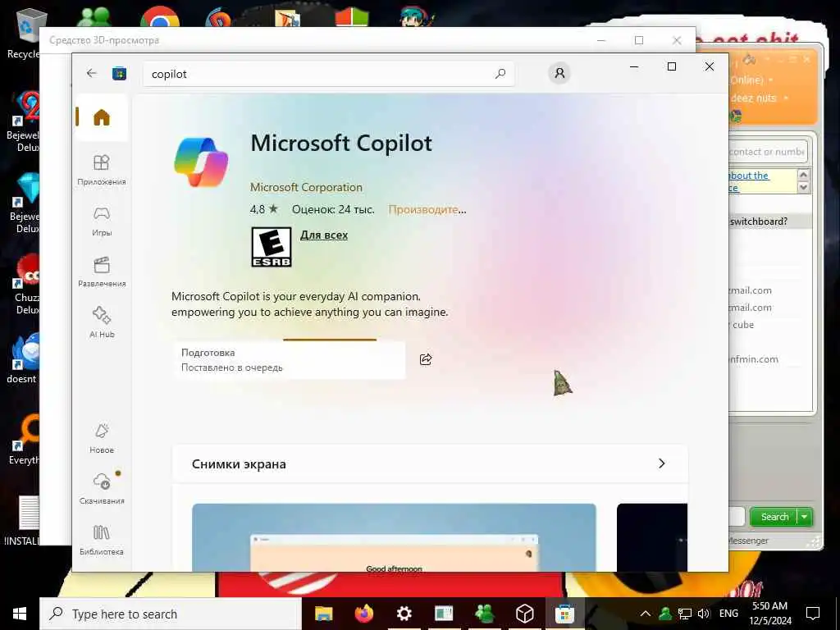Open Новое (What's new) in sidebar
This screenshot has height=630, width=840.
click(x=102, y=438)
